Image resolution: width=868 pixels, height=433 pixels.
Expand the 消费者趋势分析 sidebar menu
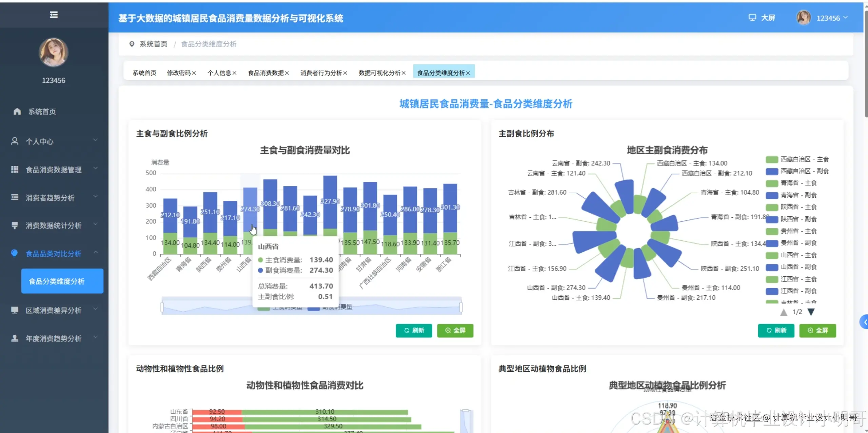[95, 197]
